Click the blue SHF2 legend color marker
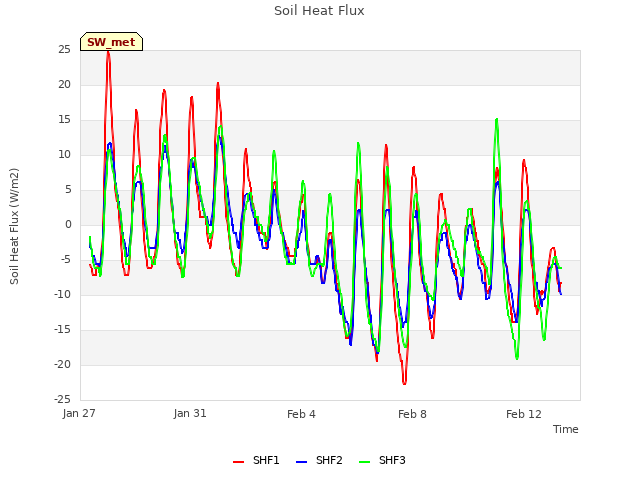 pyautogui.click(x=301, y=462)
